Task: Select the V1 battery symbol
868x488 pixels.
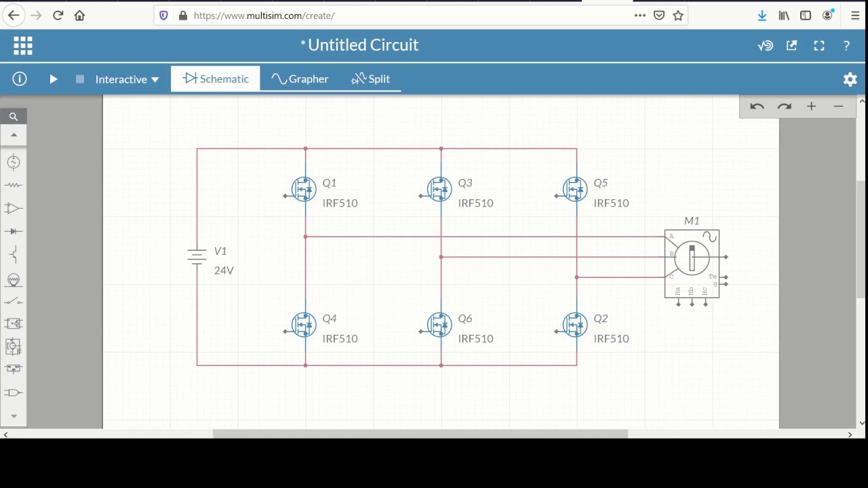Action: (x=197, y=256)
